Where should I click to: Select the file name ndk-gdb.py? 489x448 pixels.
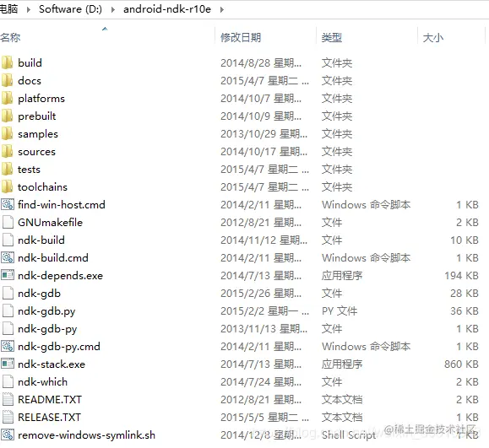pos(46,311)
